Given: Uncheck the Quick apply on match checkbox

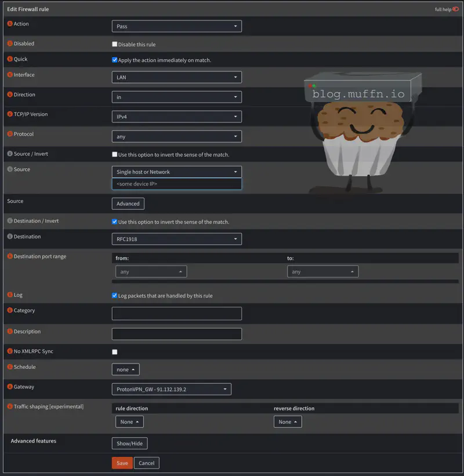Looking at the screenshot, I should pos(115,60).
